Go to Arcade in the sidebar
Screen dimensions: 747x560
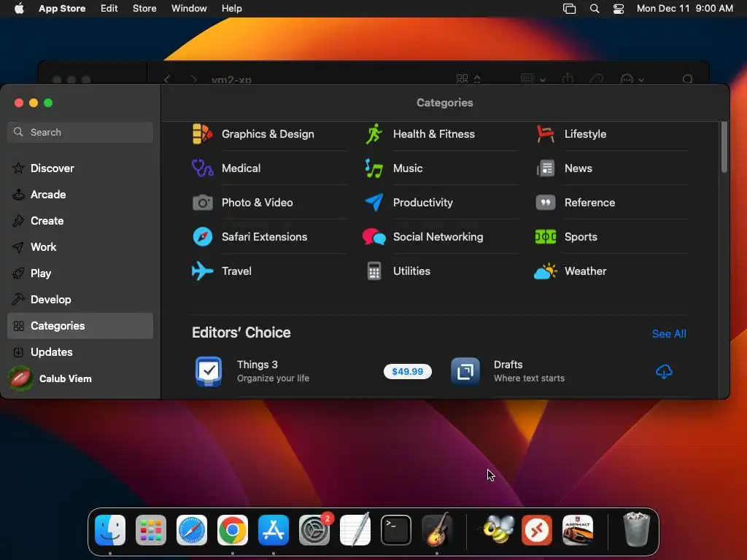[80, 194]
